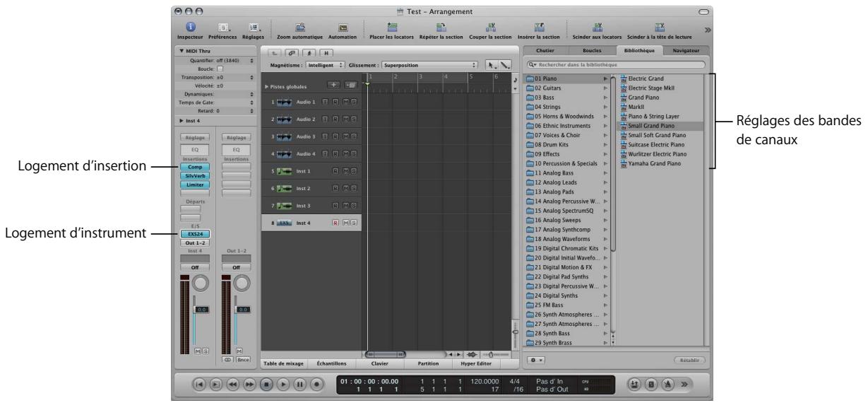Open the Glissement dropdown set to Superposition

[x=431, y=64]
